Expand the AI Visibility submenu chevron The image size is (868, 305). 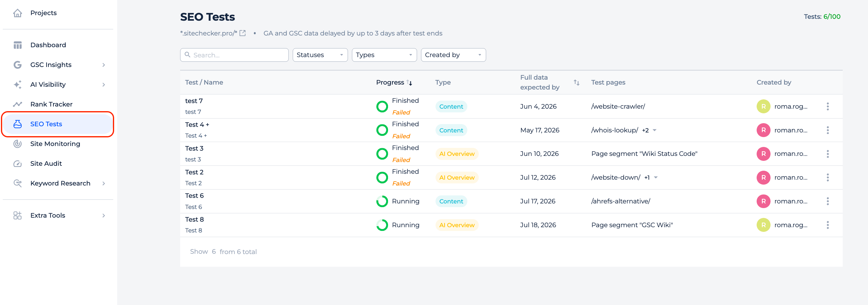(x=104, y=85)
